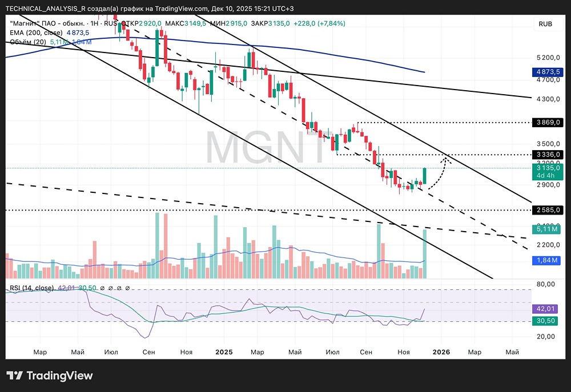Click the МАКС 3149,5 high value

click(186, 23)
